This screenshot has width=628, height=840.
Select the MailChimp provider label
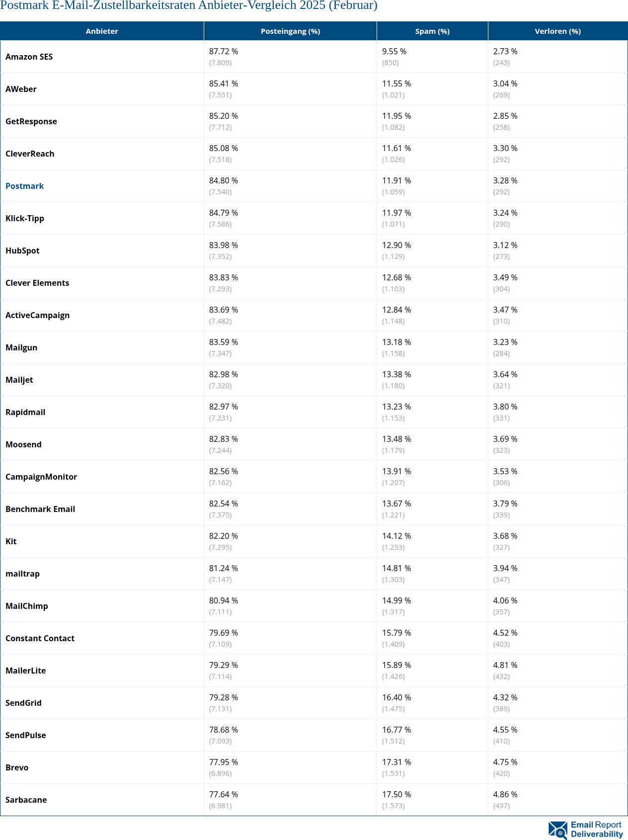27,606
